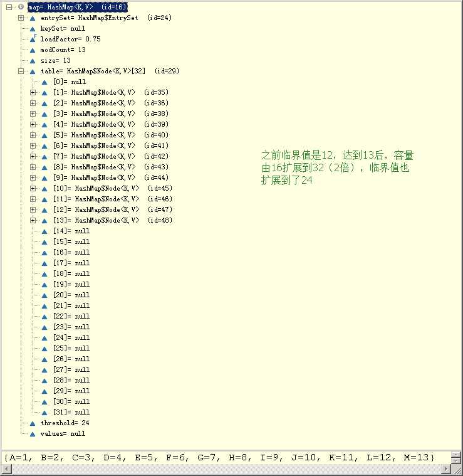Click the triangle icon of entry [0]= null

tap(44, 82)
